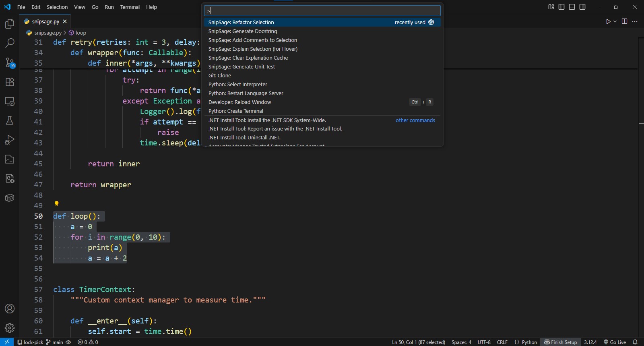Open editor More Actions ellipsis
644x346 pixels.
635,21
